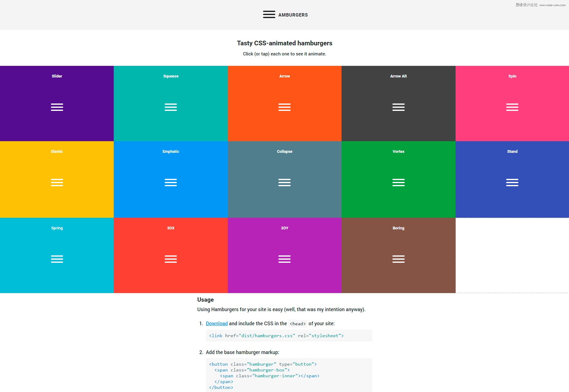The height and width of the screenshot is (392, 569).
Task: Click the '3DX' tile label
Action: click(x=171, y=228)
